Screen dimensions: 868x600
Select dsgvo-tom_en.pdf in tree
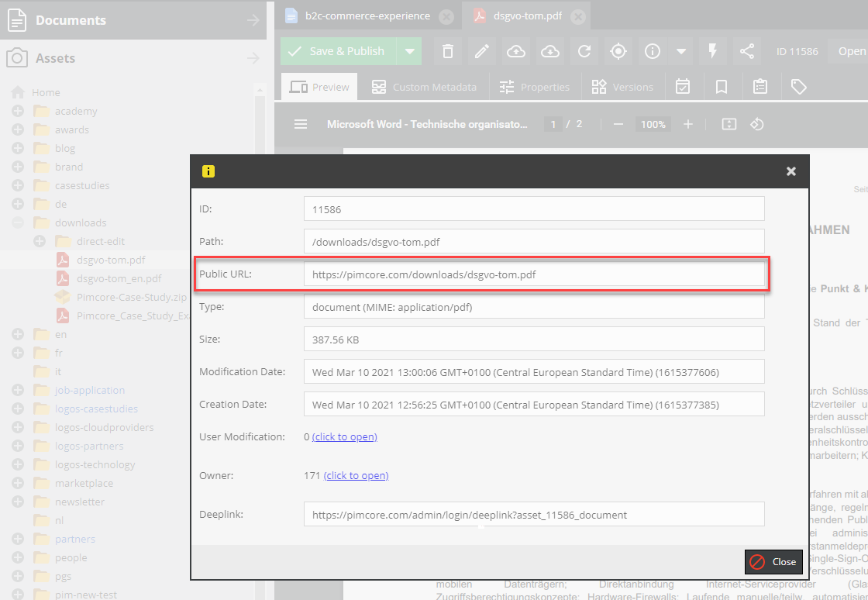[x=119, y=278]
